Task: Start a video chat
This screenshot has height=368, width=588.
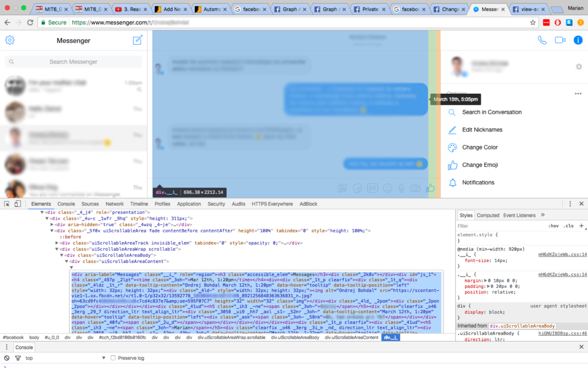Action: click(x=560, y=40)
